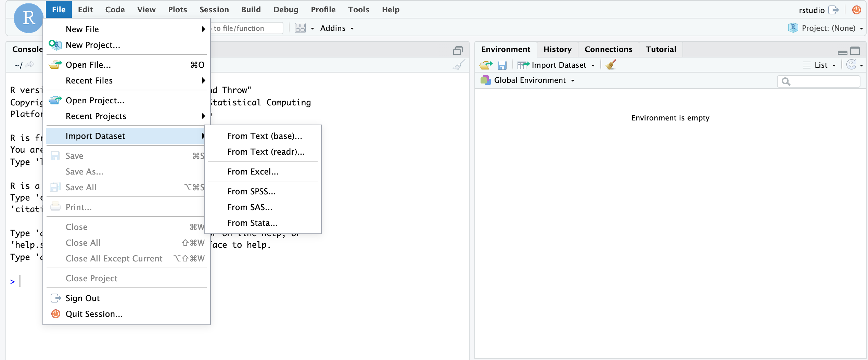Click the console pane restore window icon
Viewport: 868px width, 360px height.
458,50
